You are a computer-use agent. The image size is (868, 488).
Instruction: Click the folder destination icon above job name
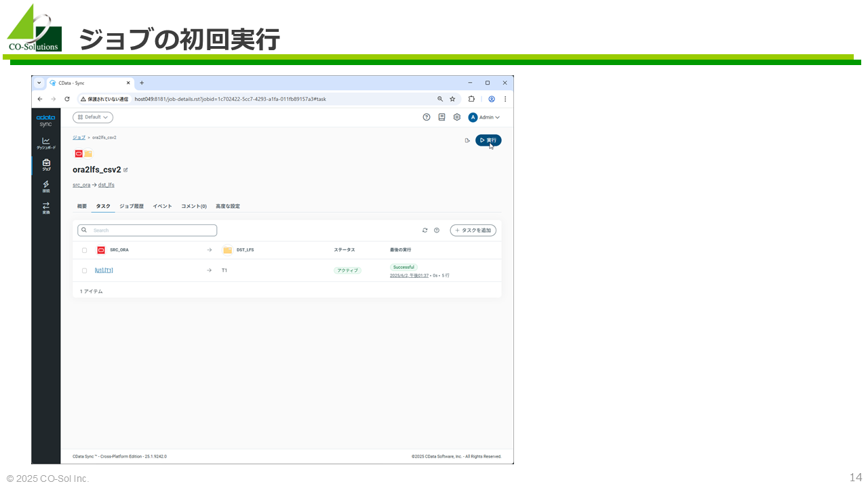88,154
